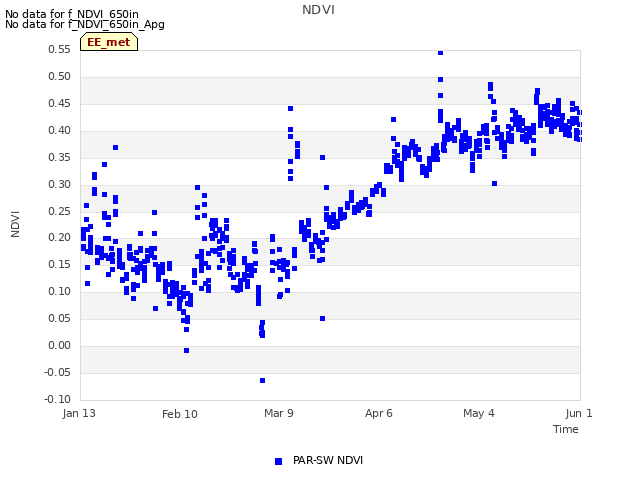Screen dimensions: 640x480
Task: Click the highest data point near 0.55
Action: click(x=440, y=53)
